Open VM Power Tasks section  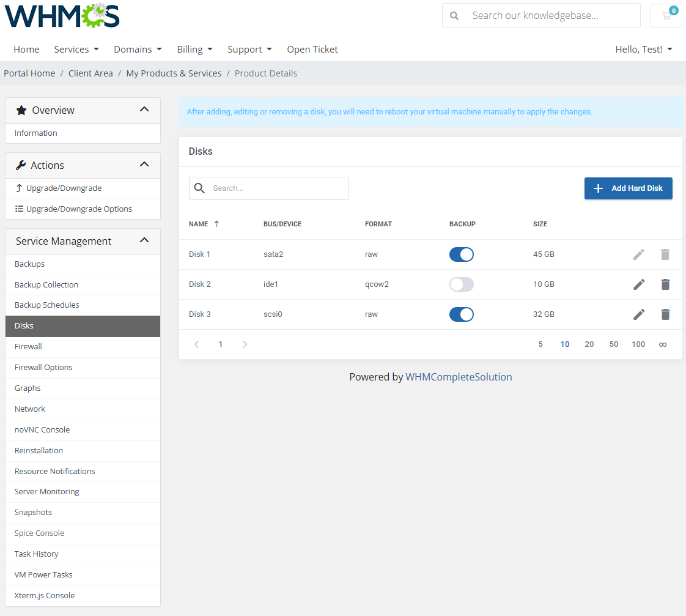pos(83,575)
